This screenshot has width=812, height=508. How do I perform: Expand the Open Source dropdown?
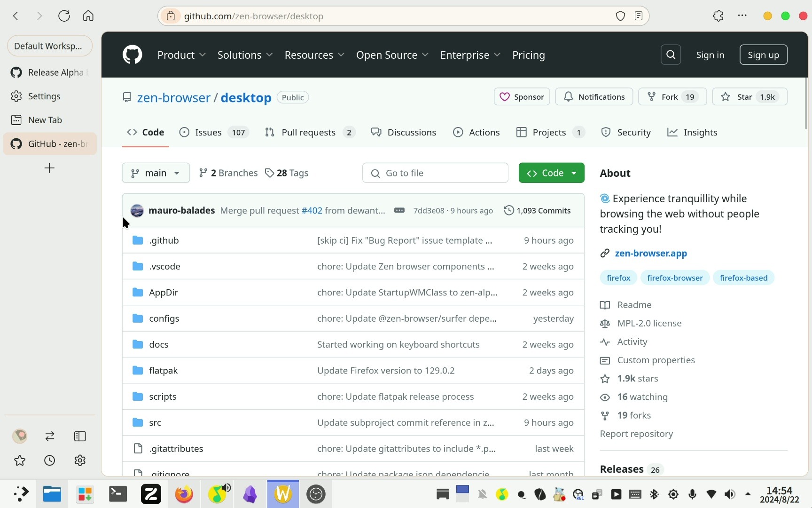[392, 55]
